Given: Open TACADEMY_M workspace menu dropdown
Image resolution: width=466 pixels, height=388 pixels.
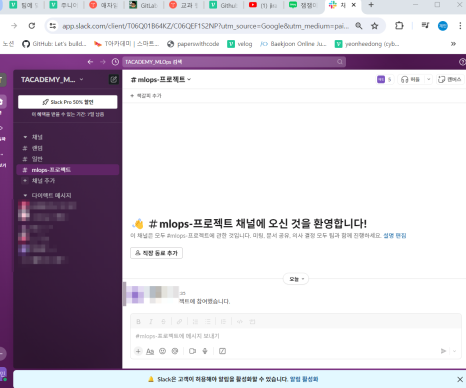Looking at the screenshot, I should coord(52,79).
